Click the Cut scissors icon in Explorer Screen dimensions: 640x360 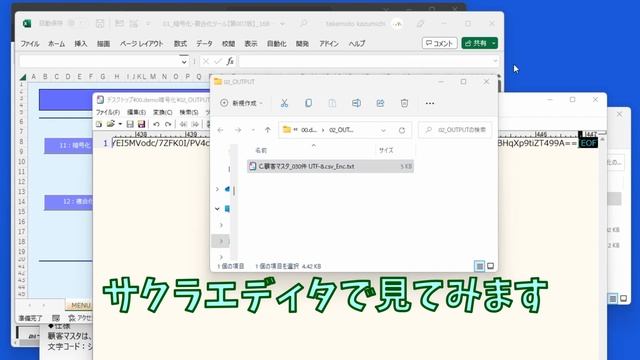284,103
